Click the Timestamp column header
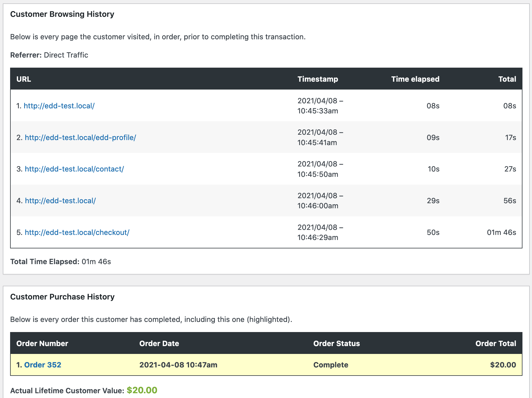 pos(318,79)
